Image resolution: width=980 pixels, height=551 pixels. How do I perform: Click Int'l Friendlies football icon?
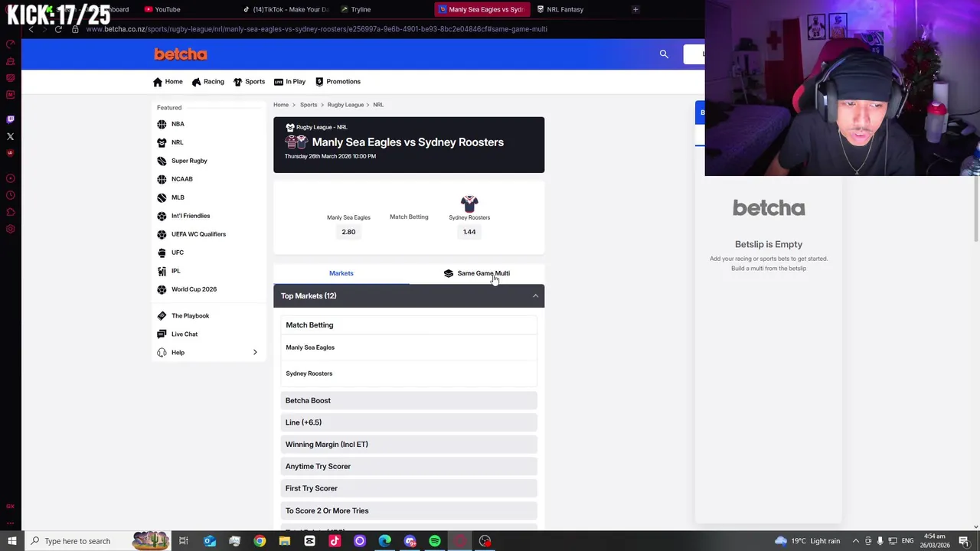pos(162,216)
